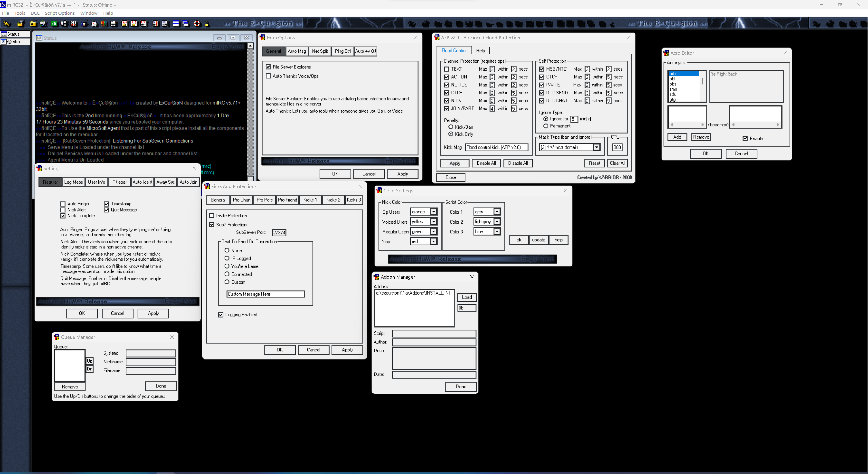Open the Script Options menu
Screen dimensions: 868x474
point(60,13)
